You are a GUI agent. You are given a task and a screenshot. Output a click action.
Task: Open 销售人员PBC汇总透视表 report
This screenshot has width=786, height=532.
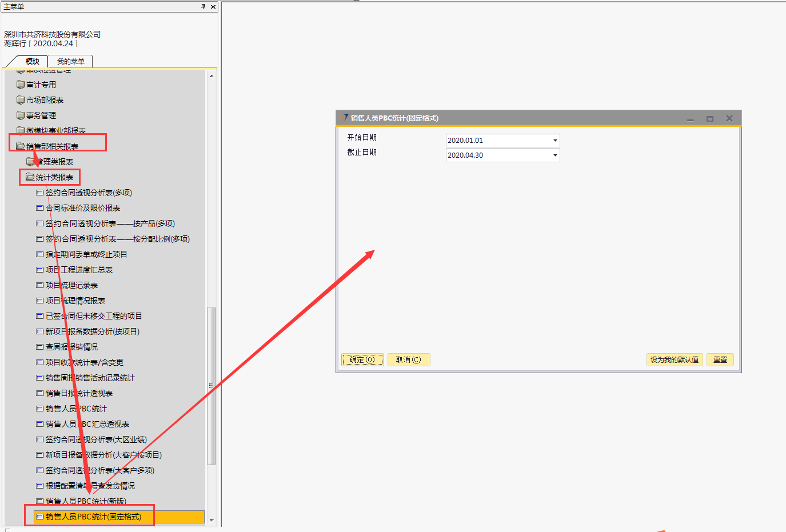pos(87,424)
